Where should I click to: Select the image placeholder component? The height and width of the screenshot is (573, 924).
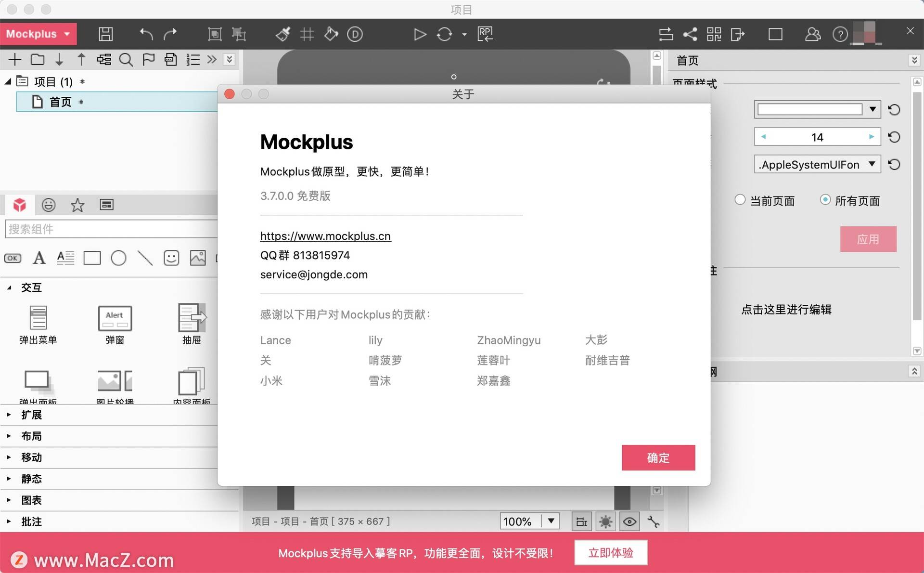[x=198, y=258]
